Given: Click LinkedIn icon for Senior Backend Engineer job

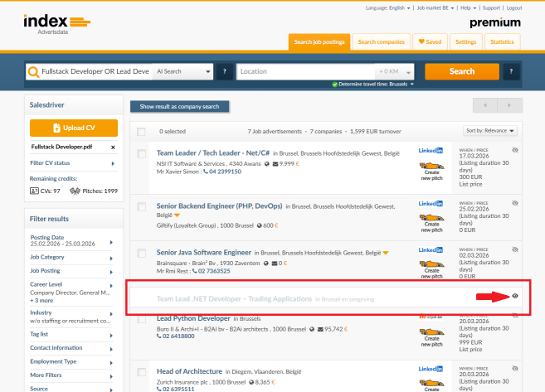Looking at the screenshot, I should click(431, 204).
